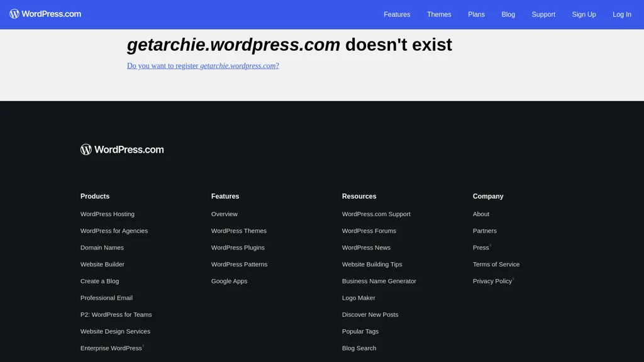This screenshot has width=644, height=362.
Task: Select Google Apps footer link
Action: [229, 282]
